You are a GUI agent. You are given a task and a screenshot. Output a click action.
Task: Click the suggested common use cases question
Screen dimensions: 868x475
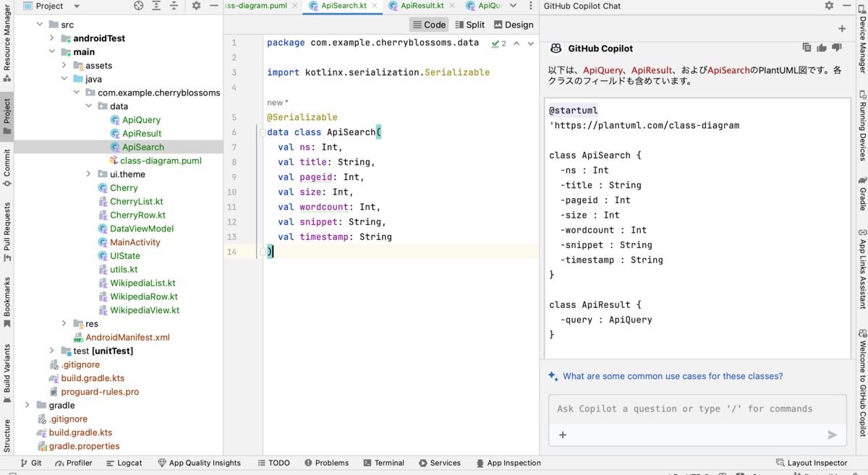click(673, 376)
